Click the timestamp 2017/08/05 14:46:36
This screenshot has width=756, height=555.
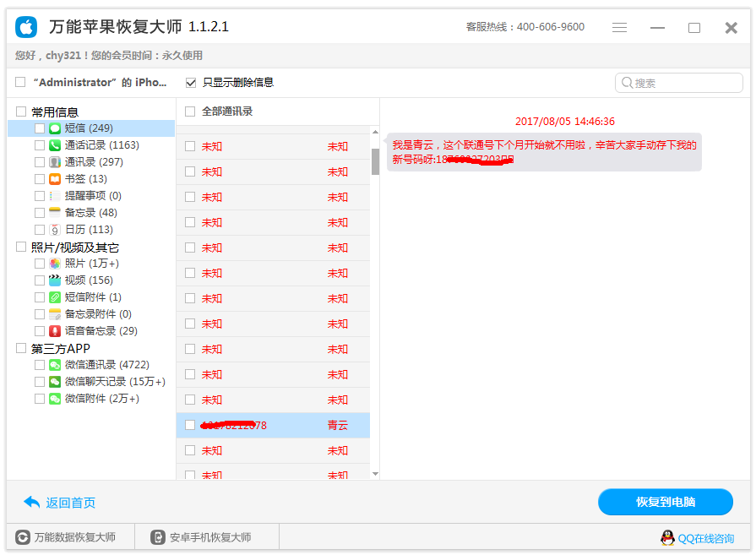(x=564, y=121)
